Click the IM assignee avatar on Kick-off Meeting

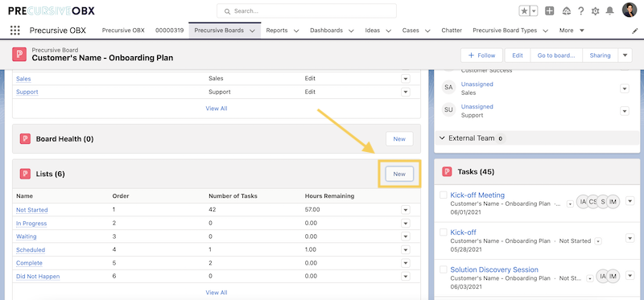click(613, 202)
